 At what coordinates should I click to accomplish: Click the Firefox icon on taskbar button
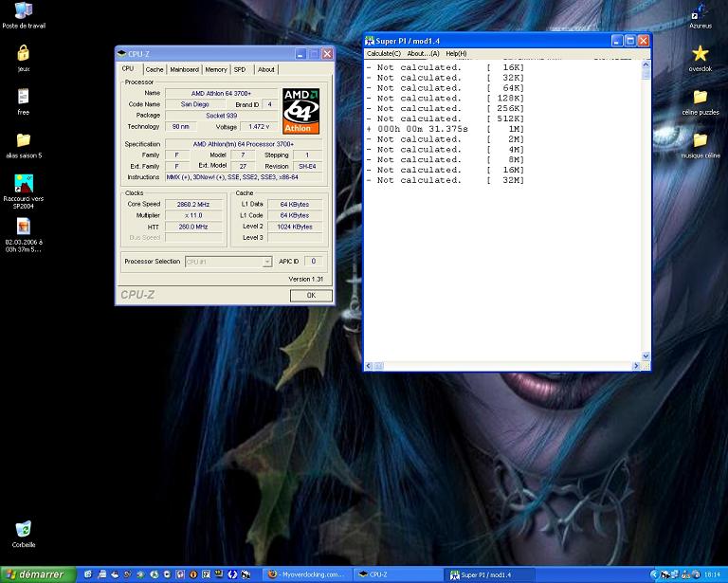point(273,574)
